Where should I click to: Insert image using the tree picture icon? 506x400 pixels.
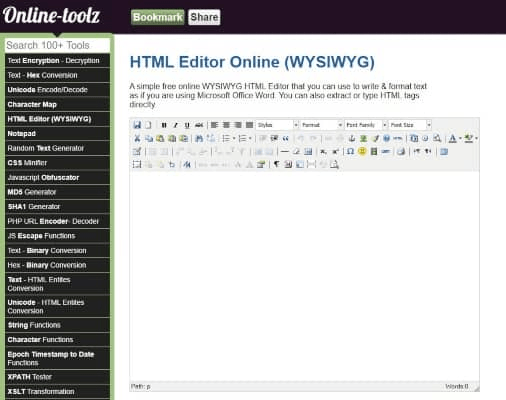(x=363, y=138)
